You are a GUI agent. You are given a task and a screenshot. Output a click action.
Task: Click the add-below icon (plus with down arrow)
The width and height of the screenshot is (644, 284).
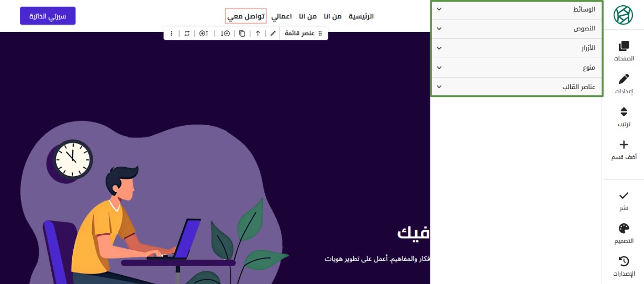(x=225, y=34)
